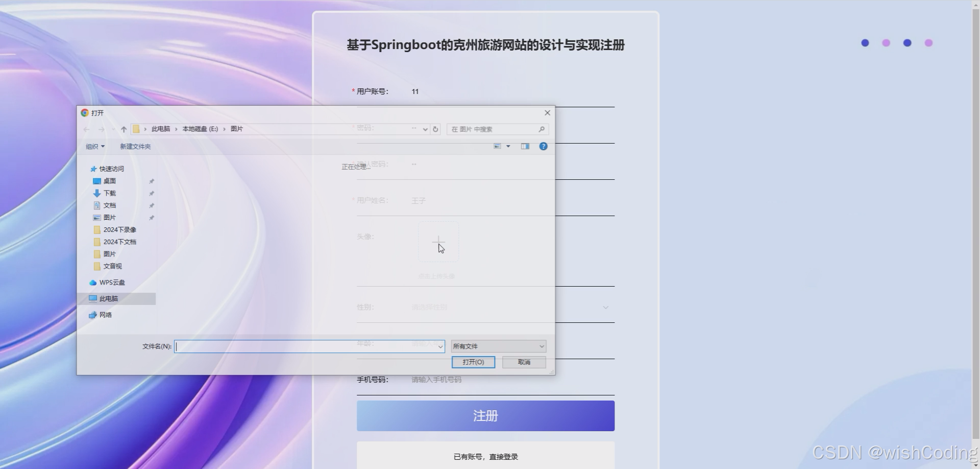Open the 所有文件 file type dropdown
Screen dimensions: 980x469
point(498,346)
